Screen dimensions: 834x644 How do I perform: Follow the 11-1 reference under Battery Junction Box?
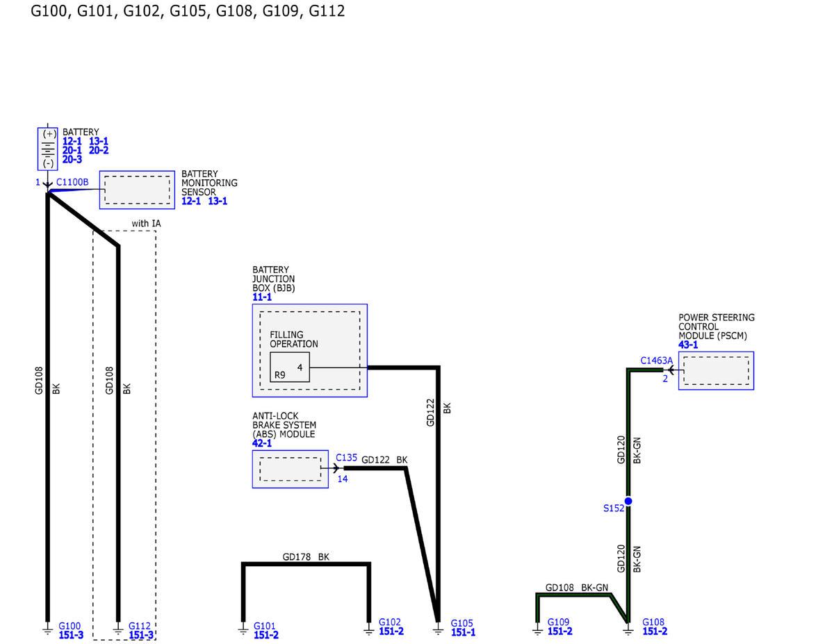262,297
